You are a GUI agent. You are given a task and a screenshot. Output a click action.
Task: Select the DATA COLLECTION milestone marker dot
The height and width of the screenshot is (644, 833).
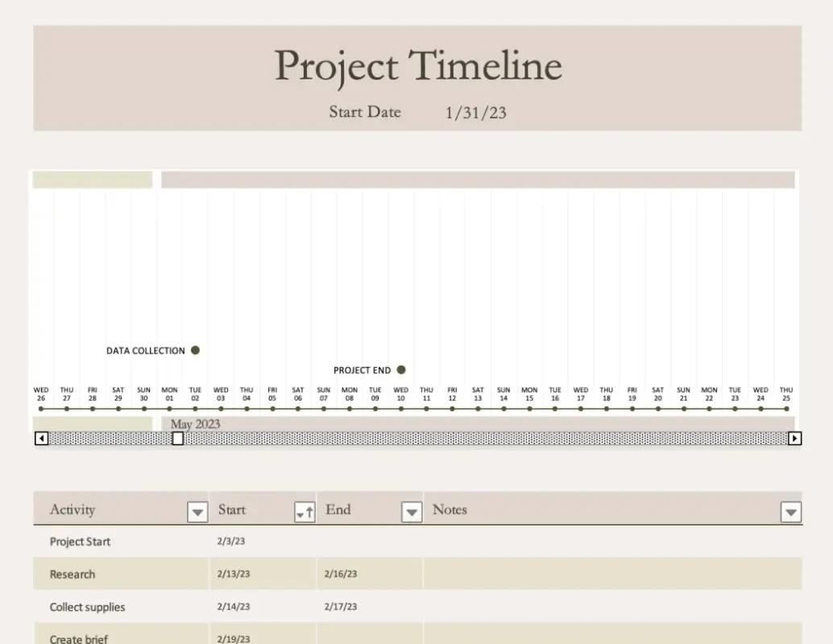click(196, 350)
